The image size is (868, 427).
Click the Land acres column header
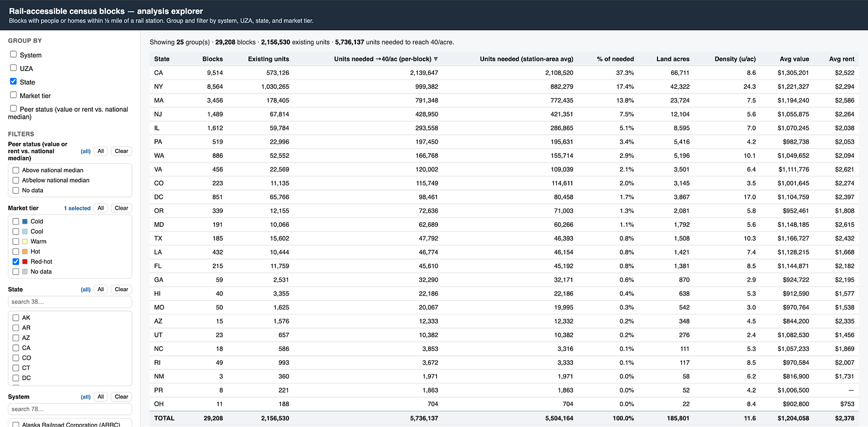(672, 59)
